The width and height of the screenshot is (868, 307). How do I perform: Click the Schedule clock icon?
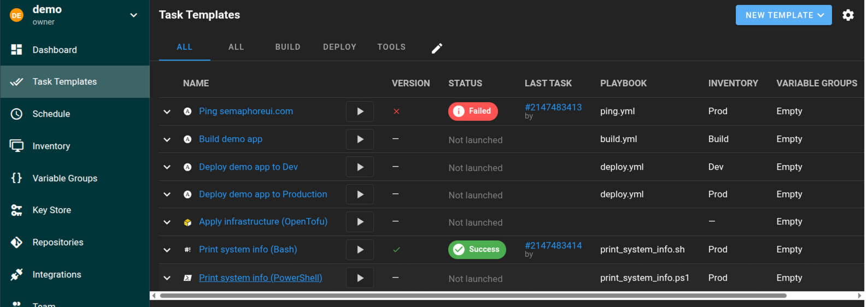[17, 114]
